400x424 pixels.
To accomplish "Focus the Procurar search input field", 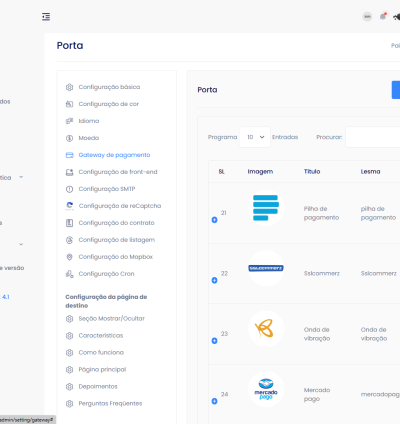I will tap(373, 137).
